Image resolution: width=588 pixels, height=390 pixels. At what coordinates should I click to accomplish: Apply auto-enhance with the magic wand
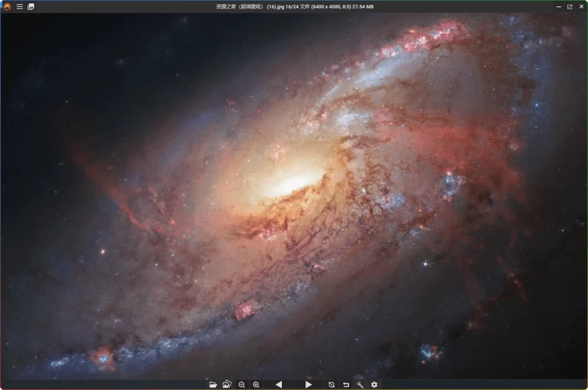(x=360, y=384)
